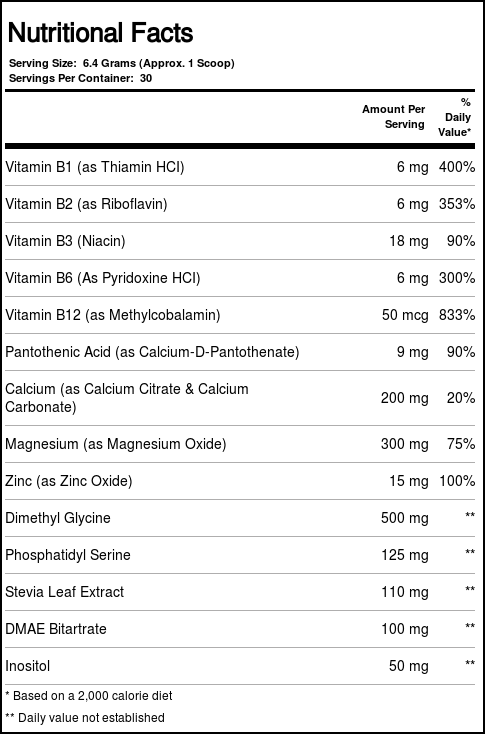Select the DMAE Bitartrate row label
The width and height of the screenshot is (485, 734).
click(x=56, y=629)
